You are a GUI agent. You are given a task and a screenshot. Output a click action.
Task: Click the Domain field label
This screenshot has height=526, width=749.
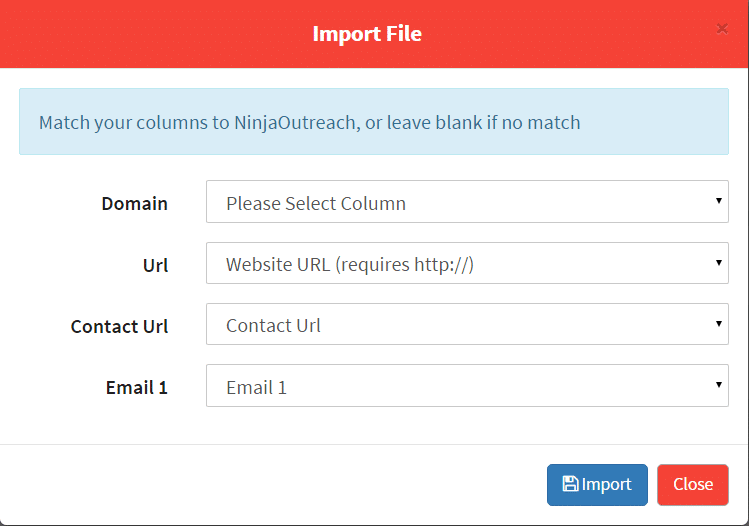134,204
